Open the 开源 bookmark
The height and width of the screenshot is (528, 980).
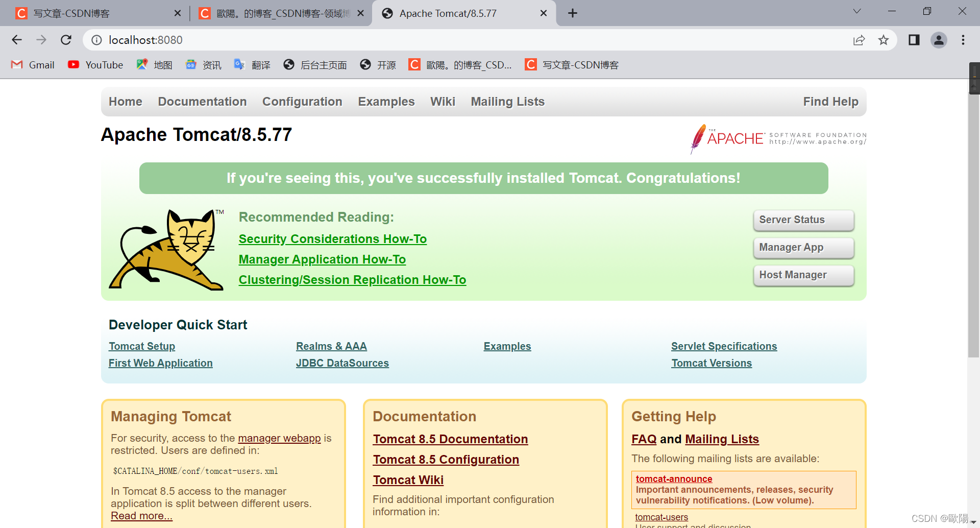378,65
